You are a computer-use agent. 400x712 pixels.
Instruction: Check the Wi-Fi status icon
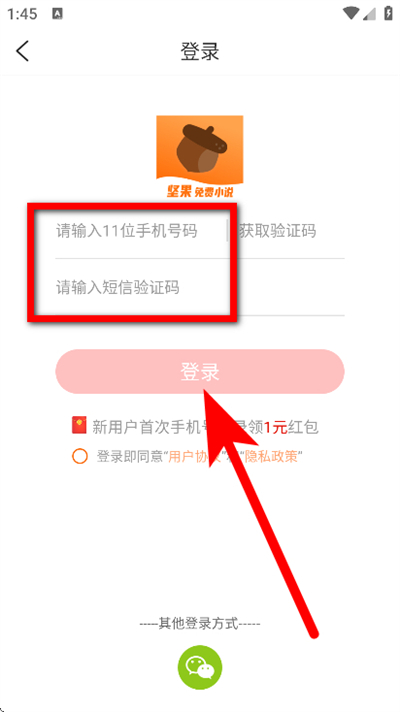351,14
